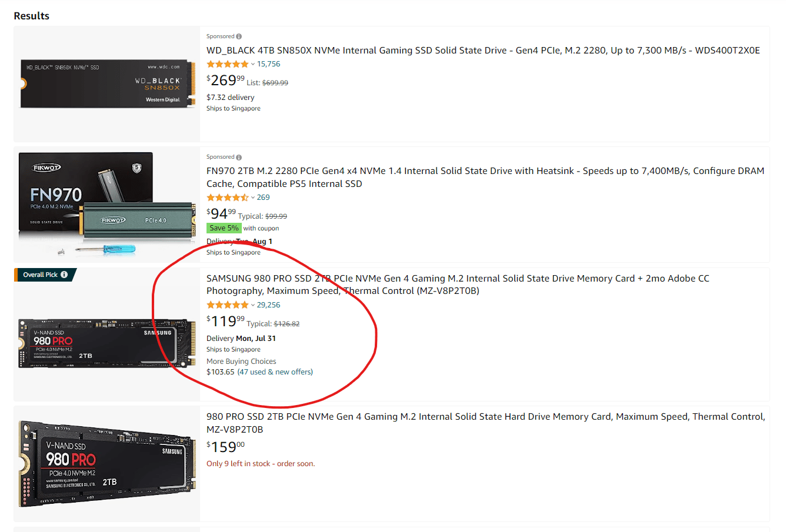This screenshot has height=532, width=786.
Task: Click the info icon beside FN970 Sponsored label
Action: [x=239, y=156]
